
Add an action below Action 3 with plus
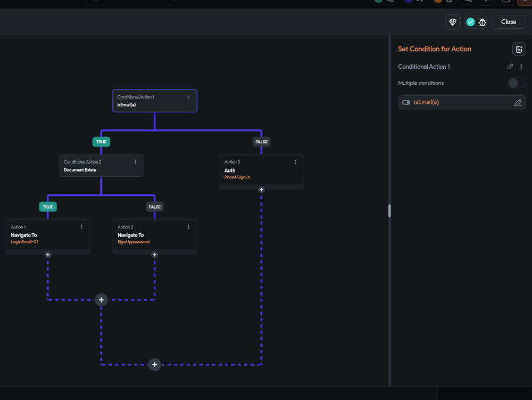[261, 190]
